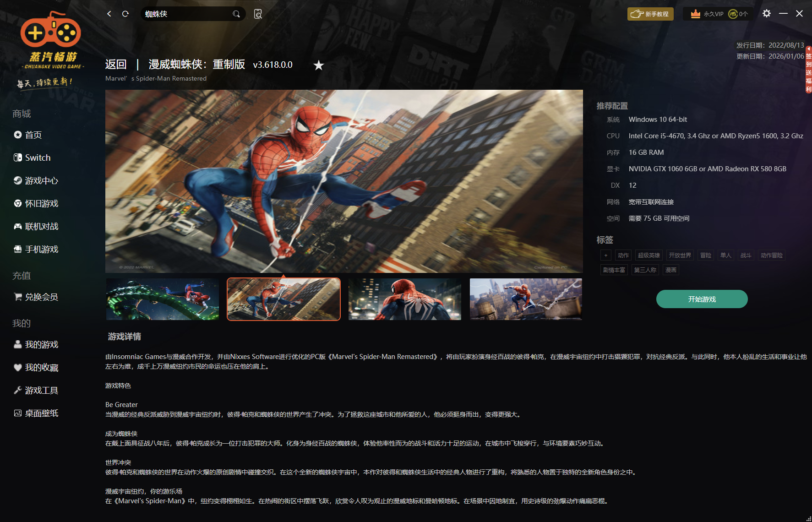812x522 pixels.
Task: Click the plus icon to add tag
Action: tap(605, 256)
